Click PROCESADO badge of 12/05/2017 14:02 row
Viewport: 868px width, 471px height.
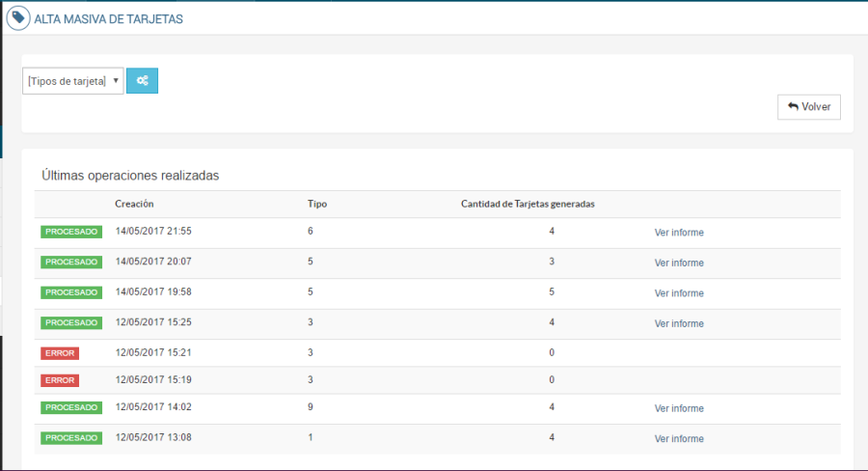click(71, 408)
